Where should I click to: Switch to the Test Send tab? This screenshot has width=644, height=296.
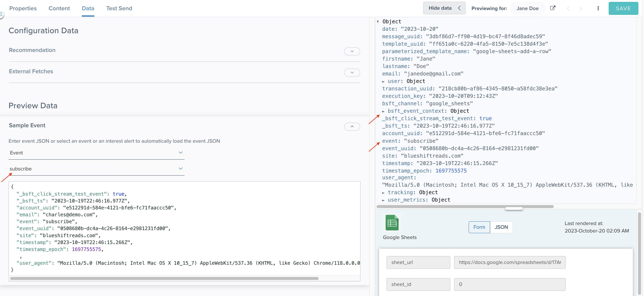click(119, 8)
